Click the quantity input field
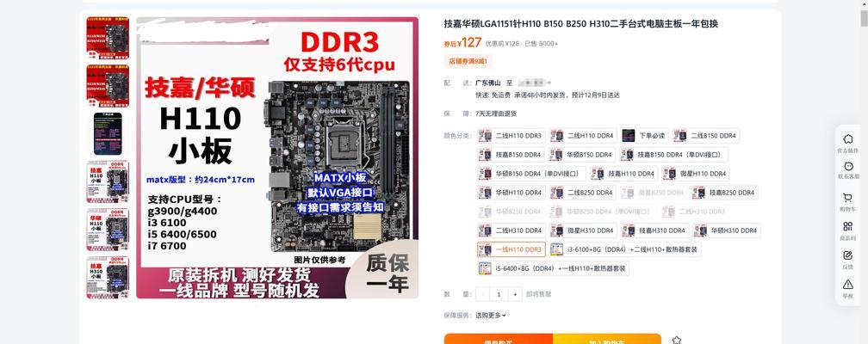This screenshot has width=868, height=344. 499,294
